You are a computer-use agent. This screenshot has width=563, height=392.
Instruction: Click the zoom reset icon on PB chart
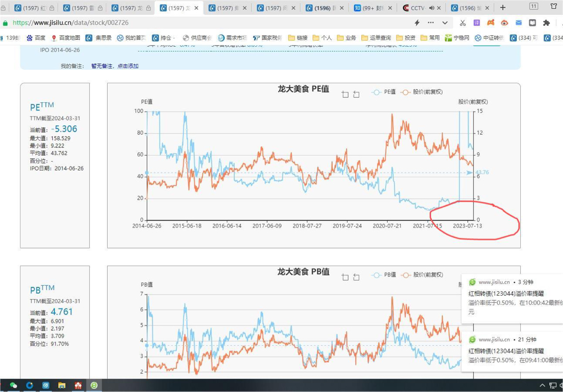pyautogui.click(x=356, y=277)
